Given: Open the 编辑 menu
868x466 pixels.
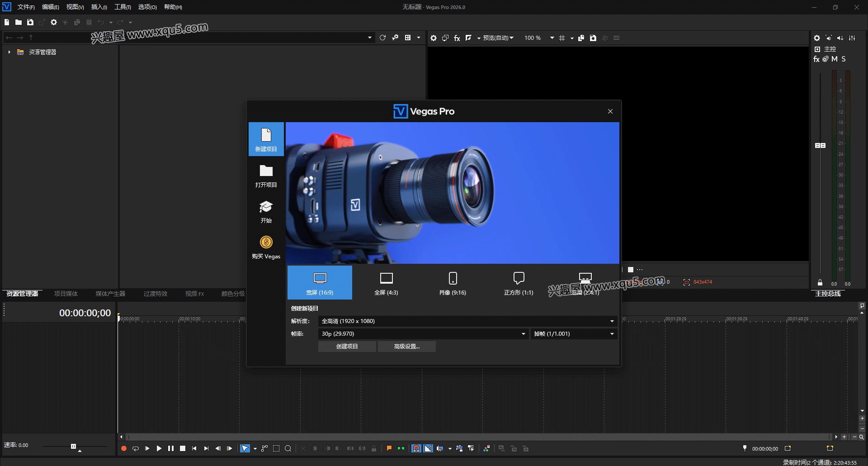Looking at the screenshot, I should click(51, 7).
